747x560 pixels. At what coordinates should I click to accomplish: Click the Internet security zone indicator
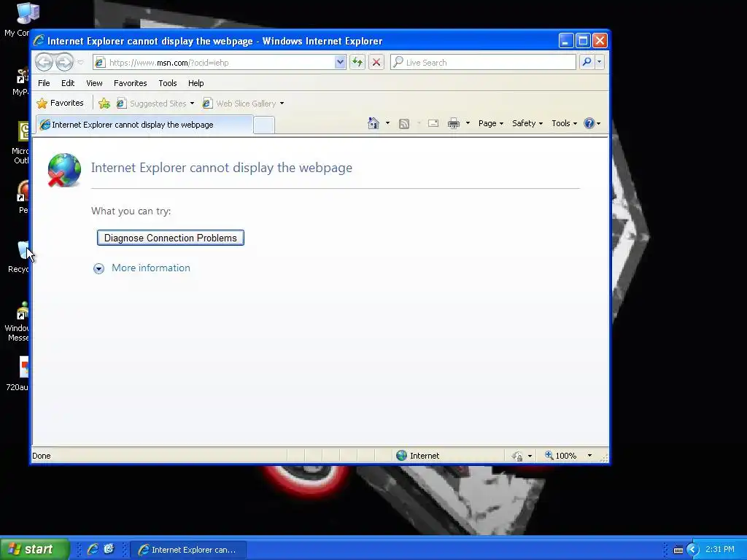[x=418, y=456]
